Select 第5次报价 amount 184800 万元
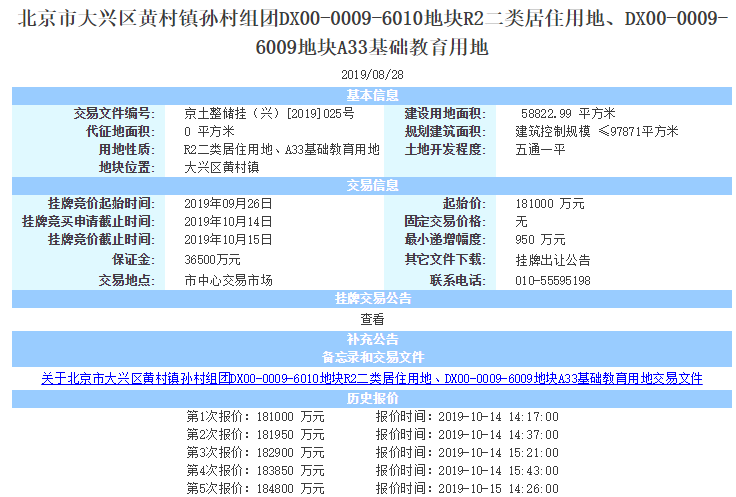 (290, 489)
